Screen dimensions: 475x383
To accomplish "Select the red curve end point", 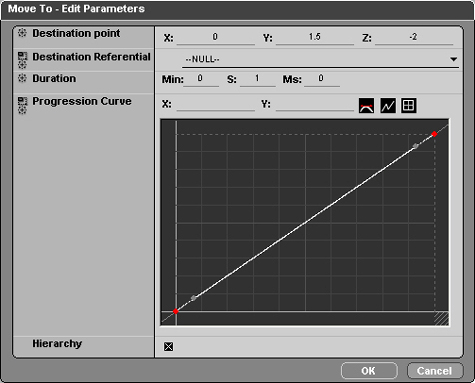I will pos(434,134).
